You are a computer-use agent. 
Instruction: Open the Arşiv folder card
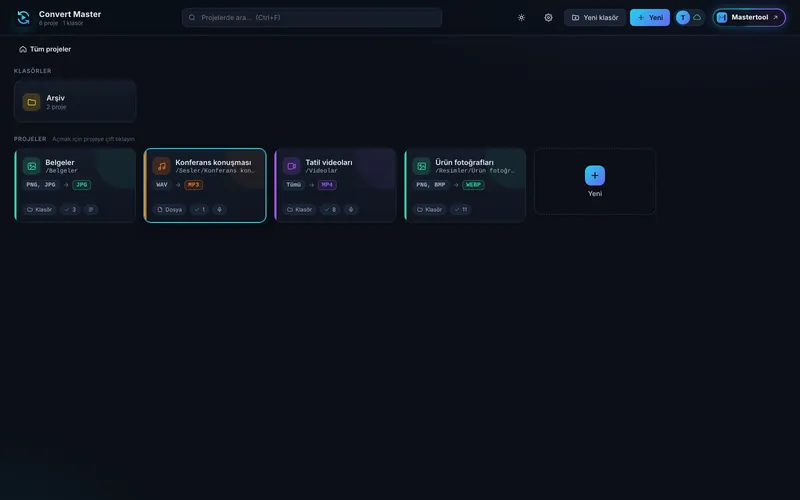(x=75, y=102)
